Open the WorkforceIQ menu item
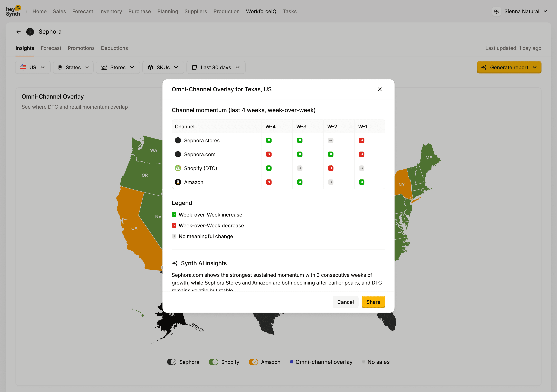Viewport: 557px width, 392px height. (x=261, y=11)
